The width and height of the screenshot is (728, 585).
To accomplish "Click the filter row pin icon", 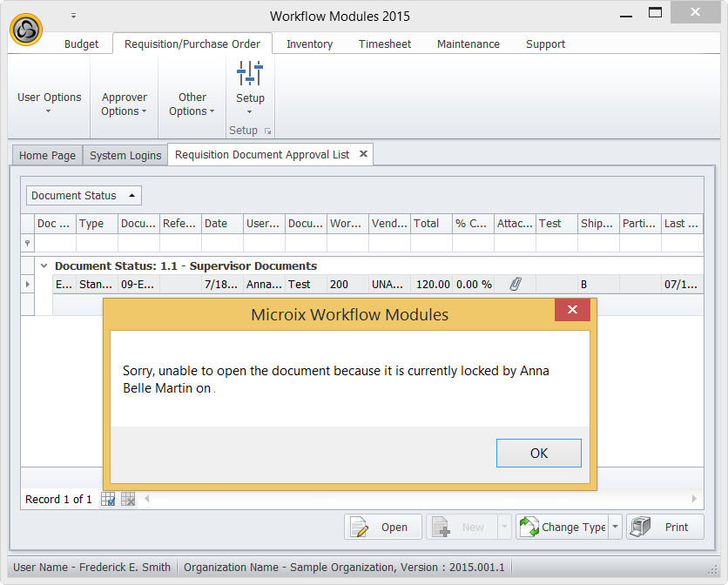I will coord(28,244).
